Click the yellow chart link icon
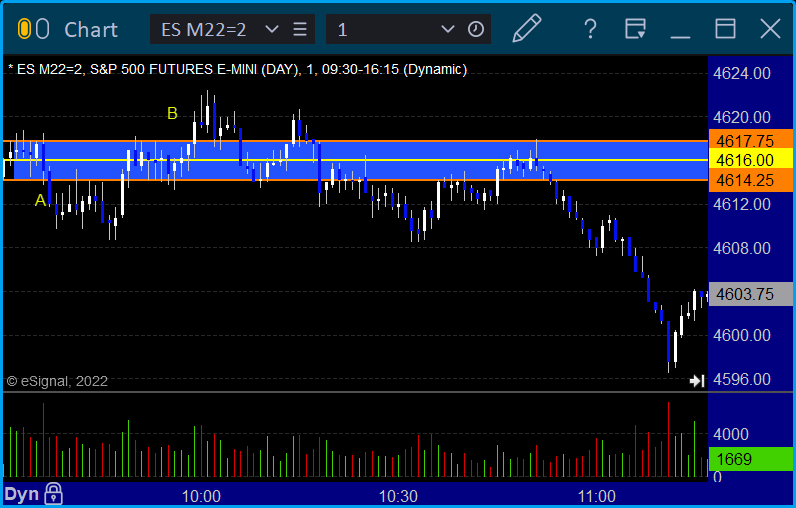 pos(24,29)
